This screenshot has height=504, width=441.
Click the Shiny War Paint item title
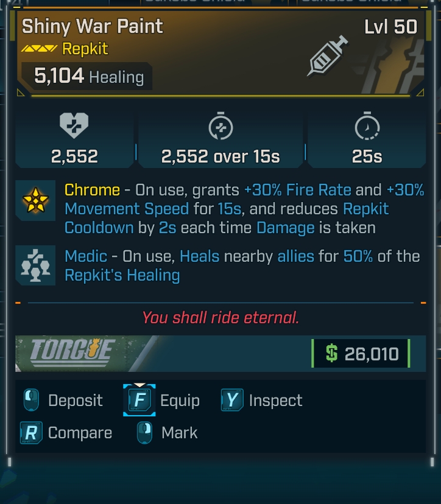point(93,26)
